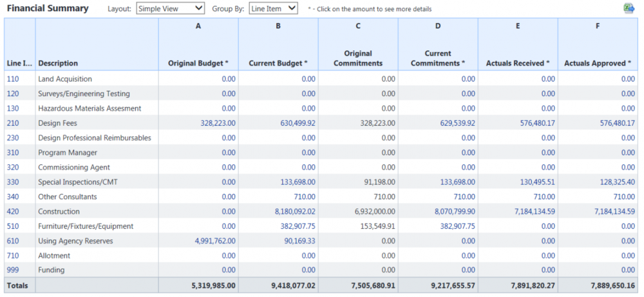Select the Construction description cell
This screenshot has height=297, width=644.
[97, 211]
